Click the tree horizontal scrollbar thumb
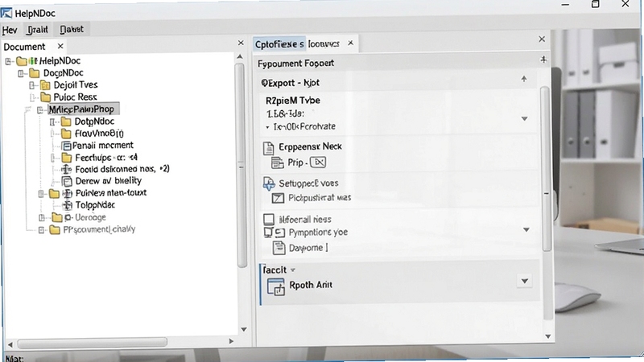The height and width of the screenshot is (362, 644). (x=93, y=343)
